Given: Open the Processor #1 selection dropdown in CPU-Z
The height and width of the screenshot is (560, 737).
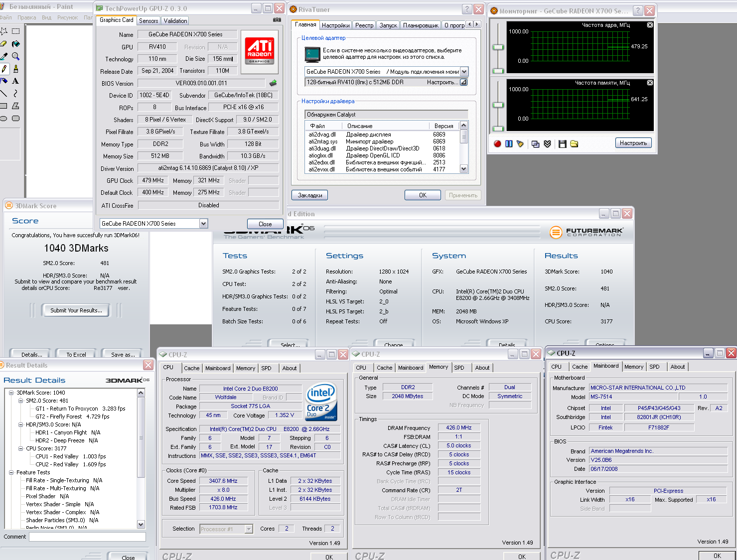Looking at the screenshot, I should 249,529.
